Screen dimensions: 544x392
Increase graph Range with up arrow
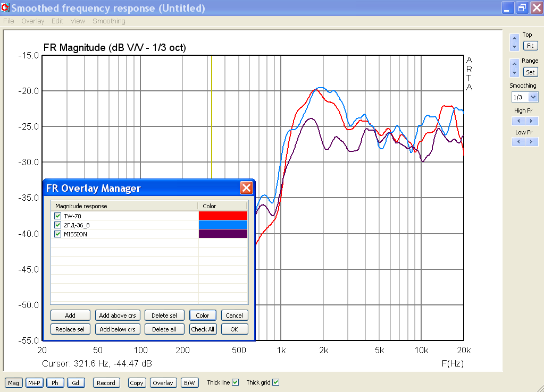(515, 64)
